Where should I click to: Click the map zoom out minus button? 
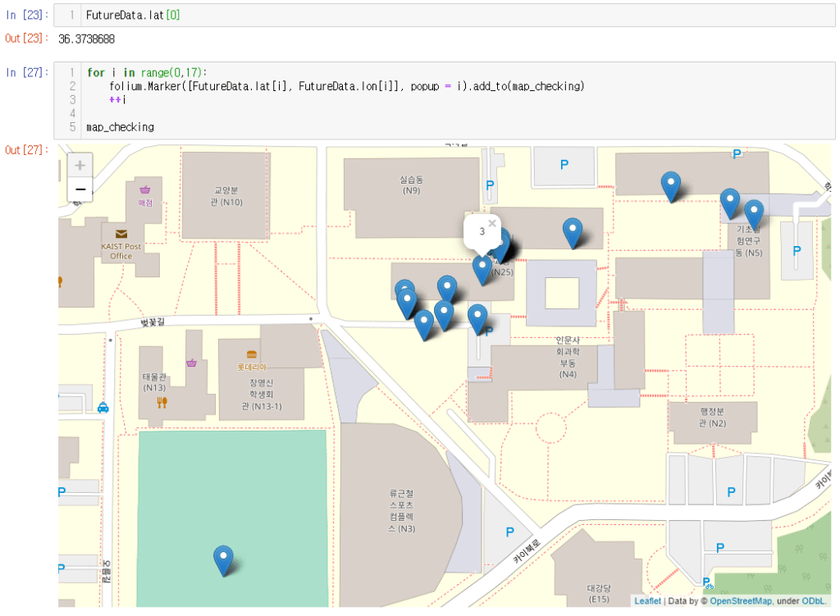pyautogui.click(x=80, y=189)
